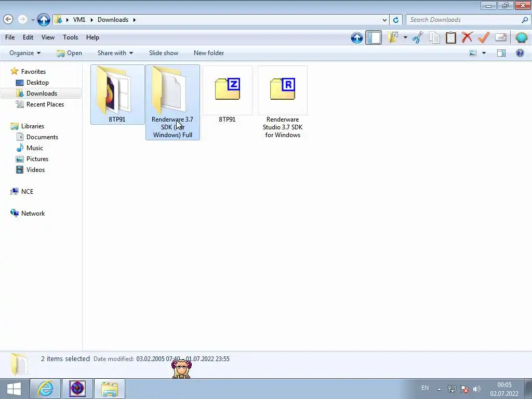The width and height of the screenshot is (532, 399).
Task: Click the purple app icon on the taskbar
Action: [77, 389]
